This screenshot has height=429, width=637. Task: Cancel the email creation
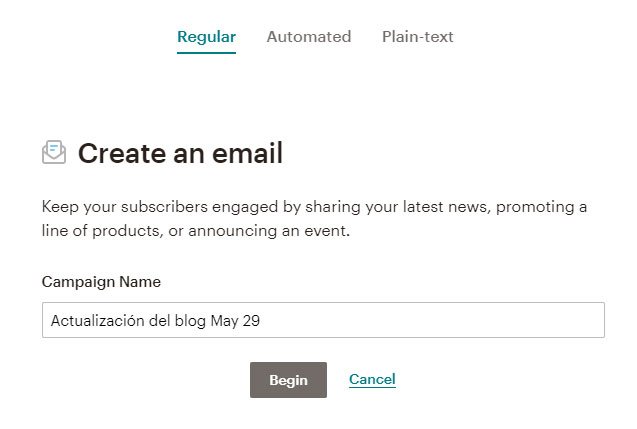372,379
